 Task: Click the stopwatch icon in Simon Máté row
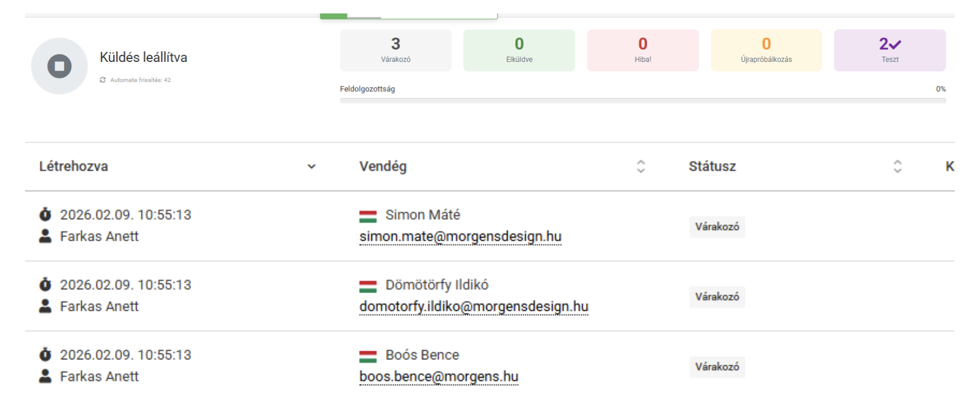click(x=46, y=214)
